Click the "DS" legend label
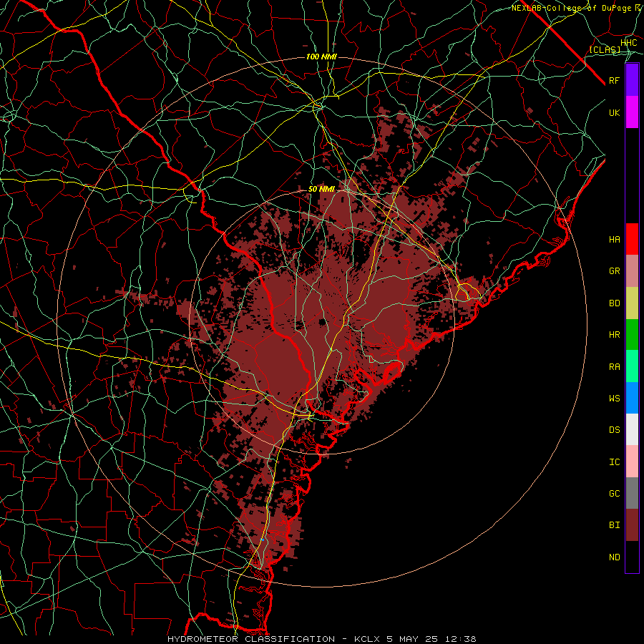This screenshot has width=644, height=644. click(x=615, y=430)
